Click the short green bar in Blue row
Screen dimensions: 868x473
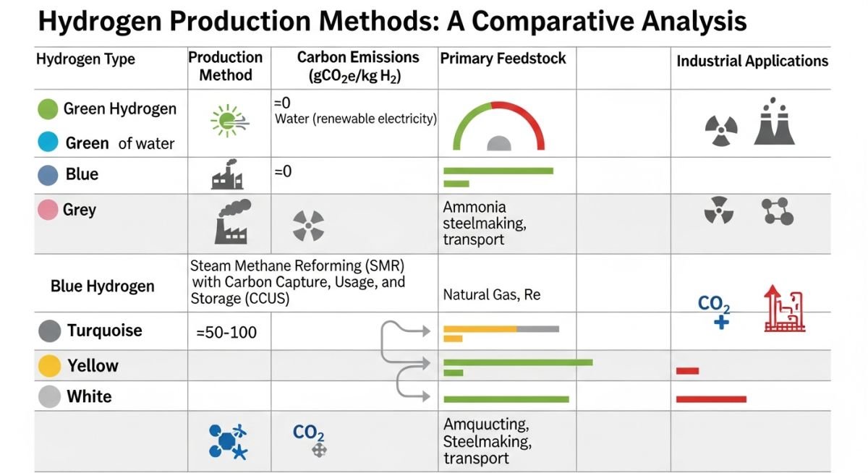click(x=456, y=184)
